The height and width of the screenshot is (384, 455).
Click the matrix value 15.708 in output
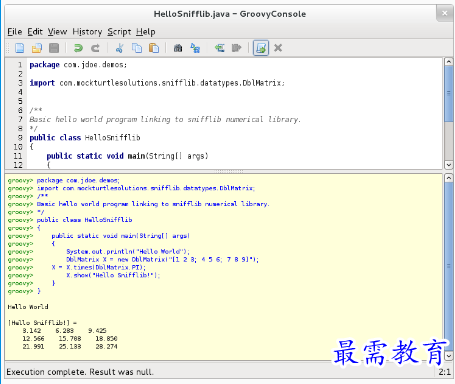[x=70, y=339]
